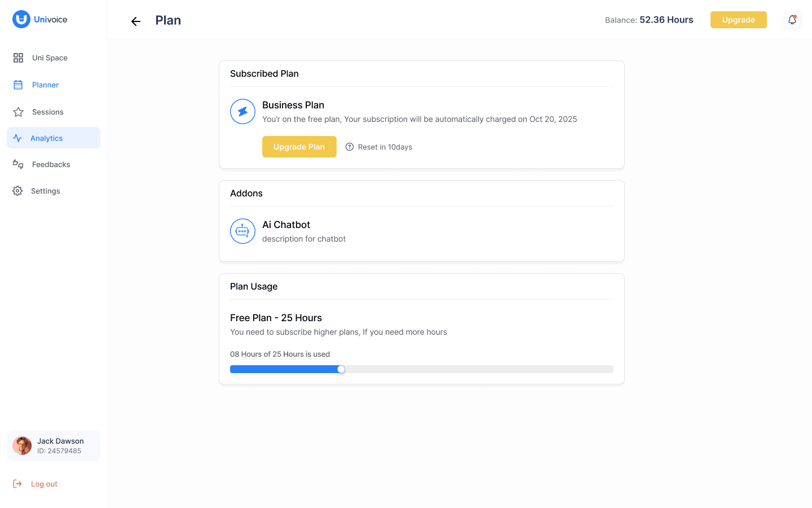This screenshot has width=812, height=508.
Task: Click the 'Reset in 10days' text
Action: [385, 147]
